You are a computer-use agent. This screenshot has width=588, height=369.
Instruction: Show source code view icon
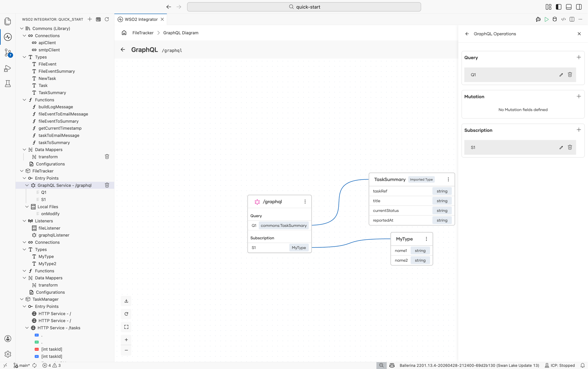(563, 19)
